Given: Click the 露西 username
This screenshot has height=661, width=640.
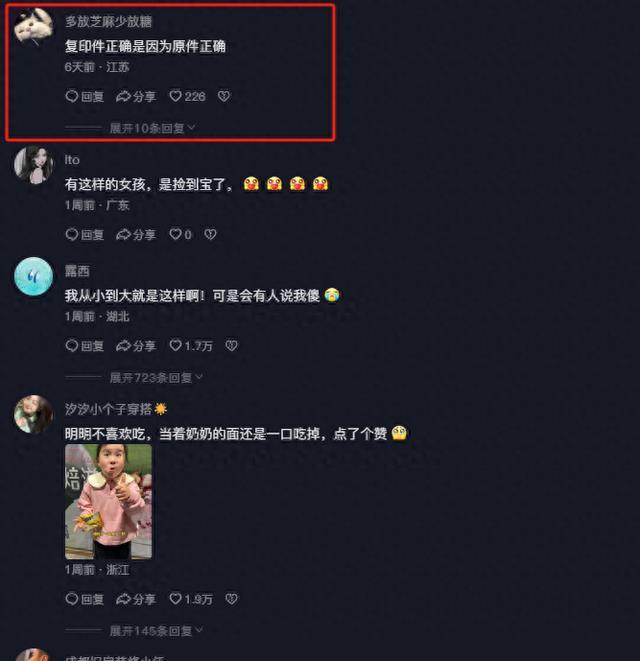Looking at the screenshot, I should point(77,271).
